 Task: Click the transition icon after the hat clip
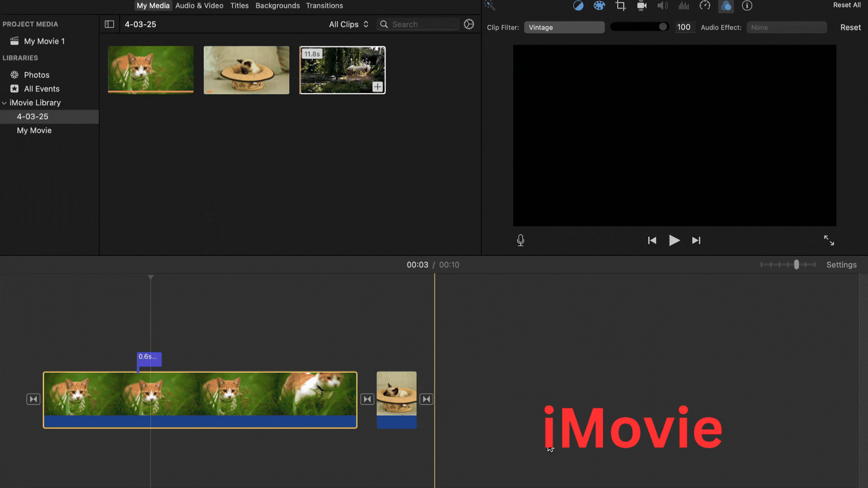[x=427, y=399]
